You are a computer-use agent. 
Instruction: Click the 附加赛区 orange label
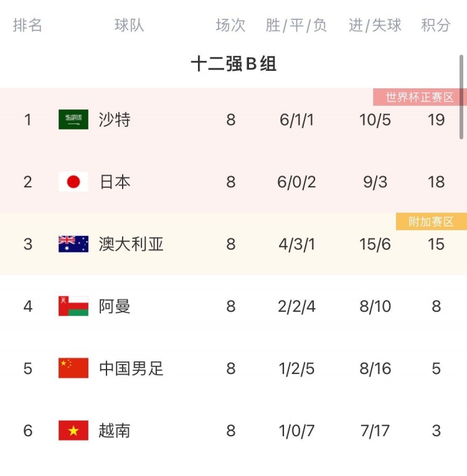click(431, 222)
